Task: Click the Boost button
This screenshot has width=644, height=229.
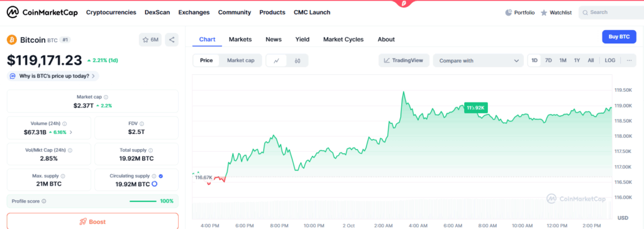Action: (x=92, y=221)
